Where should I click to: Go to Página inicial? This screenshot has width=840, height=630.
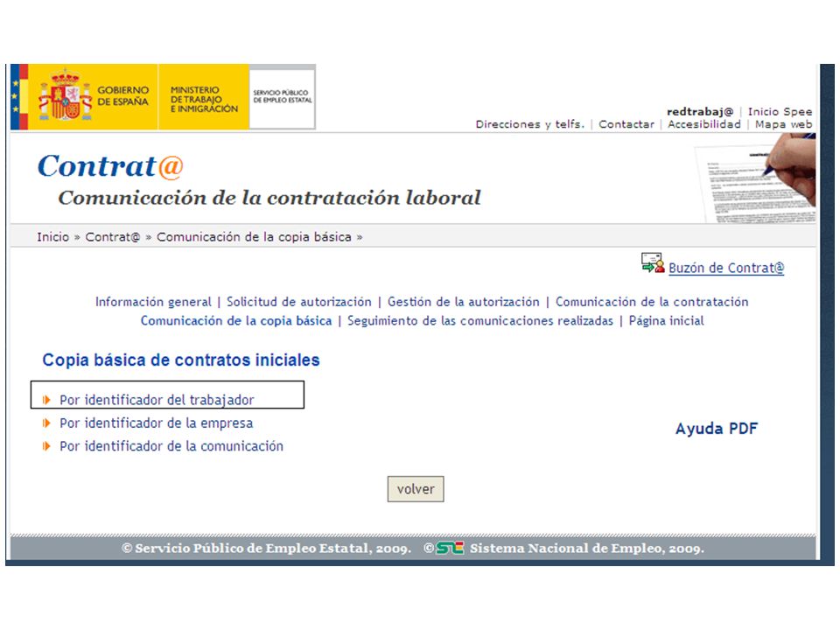pos(667,321)
